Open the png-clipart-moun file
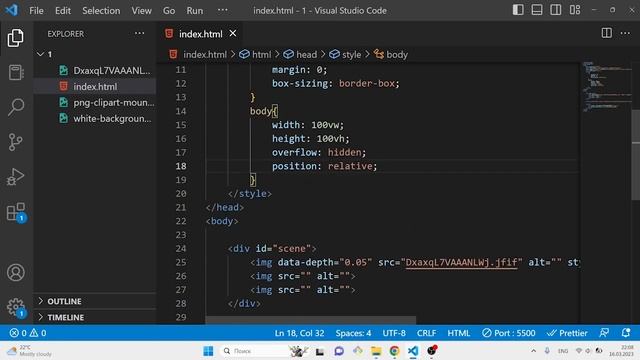Viewport: 640px width, 360px height. 95,102
